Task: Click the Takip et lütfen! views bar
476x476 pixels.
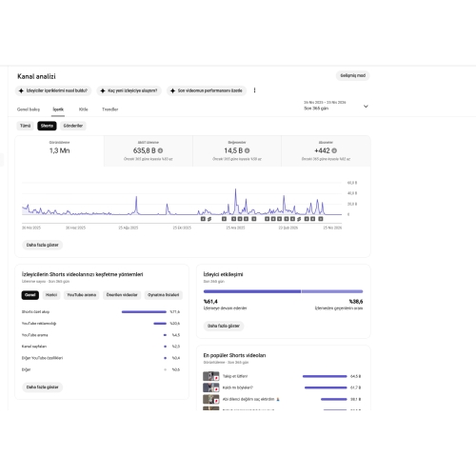Action: point(325,376)
